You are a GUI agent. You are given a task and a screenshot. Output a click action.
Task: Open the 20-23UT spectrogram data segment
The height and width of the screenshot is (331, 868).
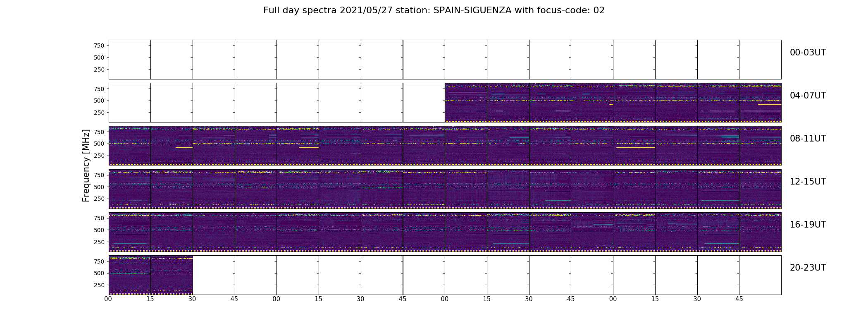(150, 275)
